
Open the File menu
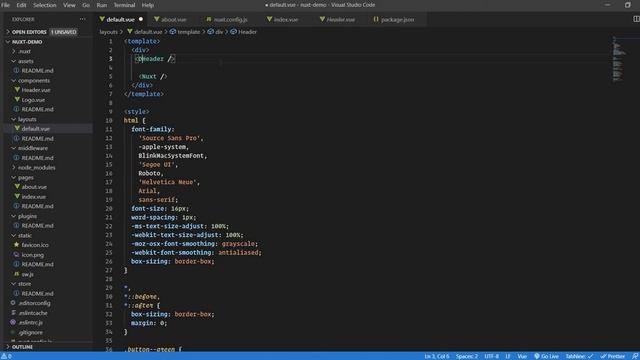pos(5,5)
